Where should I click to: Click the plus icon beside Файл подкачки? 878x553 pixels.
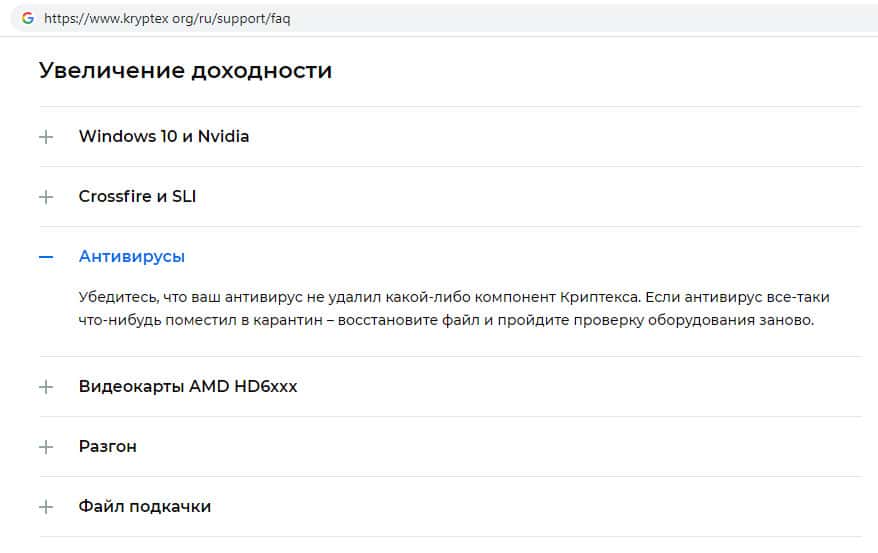tap(46, 507)
